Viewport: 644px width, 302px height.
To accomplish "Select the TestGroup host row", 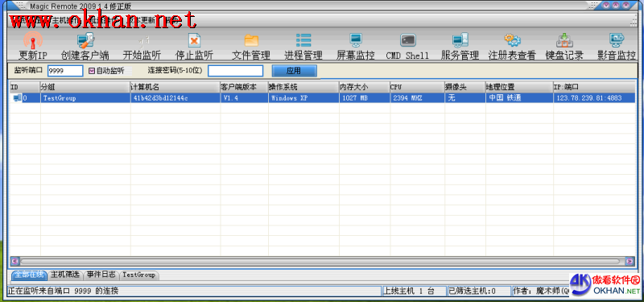I will [x=323, y=98].
